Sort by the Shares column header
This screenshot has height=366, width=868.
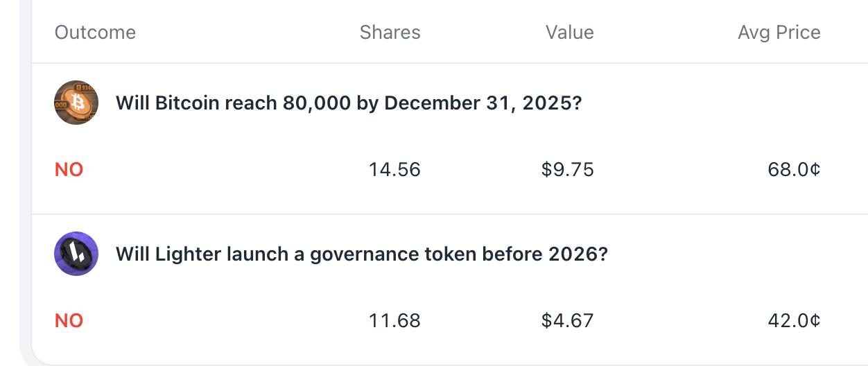[x=390, y=33]
